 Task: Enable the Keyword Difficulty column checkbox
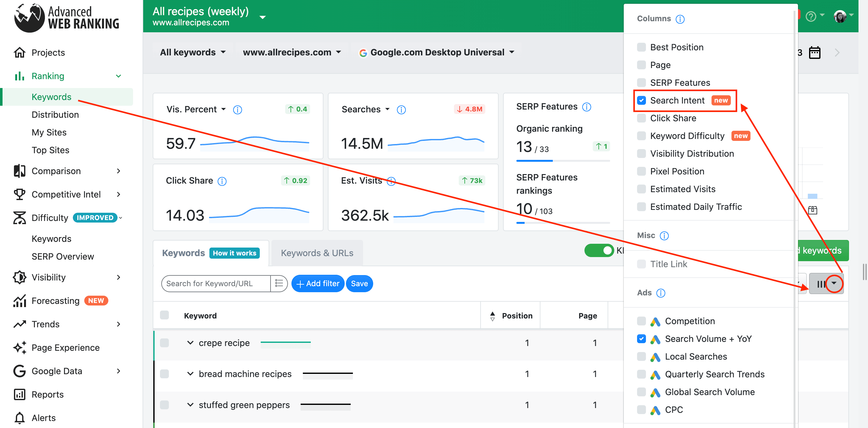coord(641,136)
